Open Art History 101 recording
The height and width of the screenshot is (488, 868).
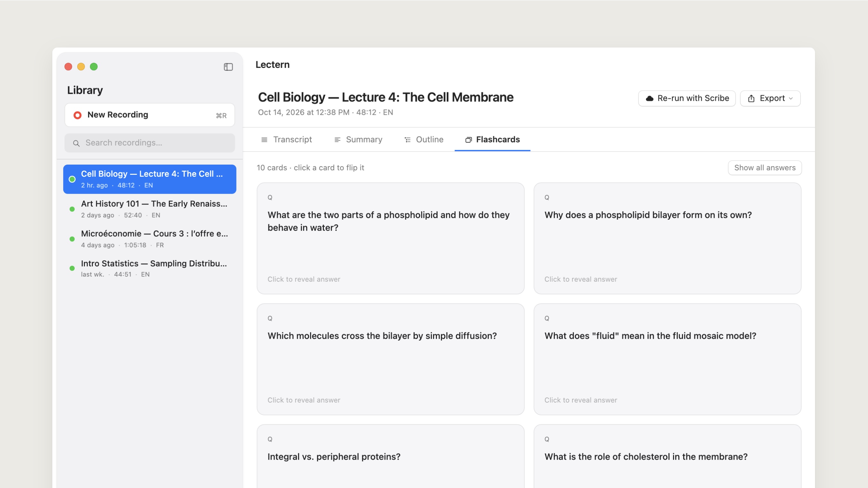click(x=150, y=209)
